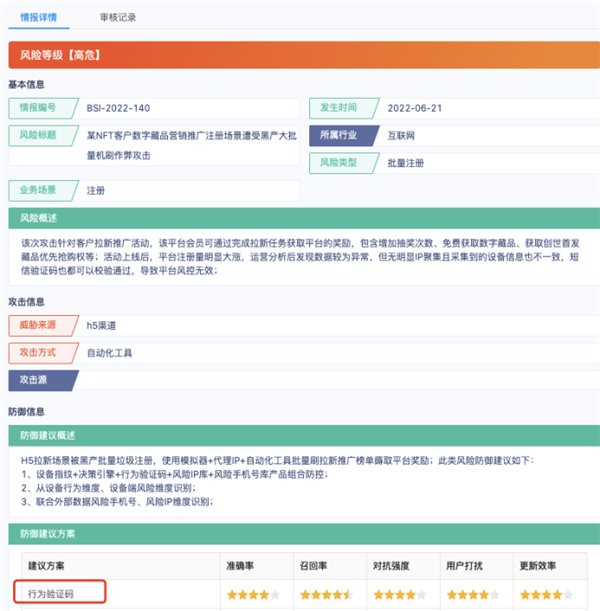Switch to the 审核记录 tab
The width and height of the screenshot is (600, 611).
118,17
